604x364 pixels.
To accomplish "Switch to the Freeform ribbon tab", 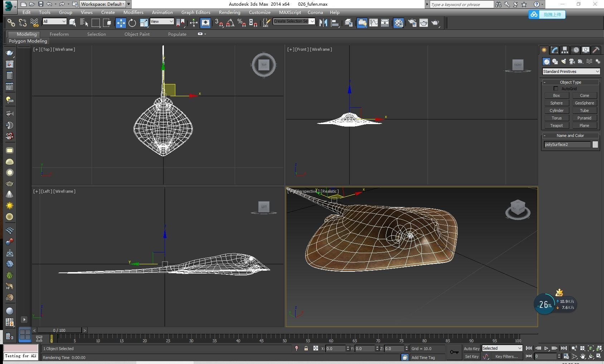I will pos(59,34).
